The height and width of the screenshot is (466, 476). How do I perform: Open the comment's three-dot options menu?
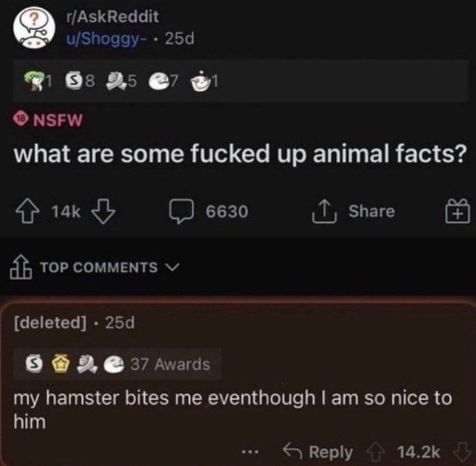251,453
